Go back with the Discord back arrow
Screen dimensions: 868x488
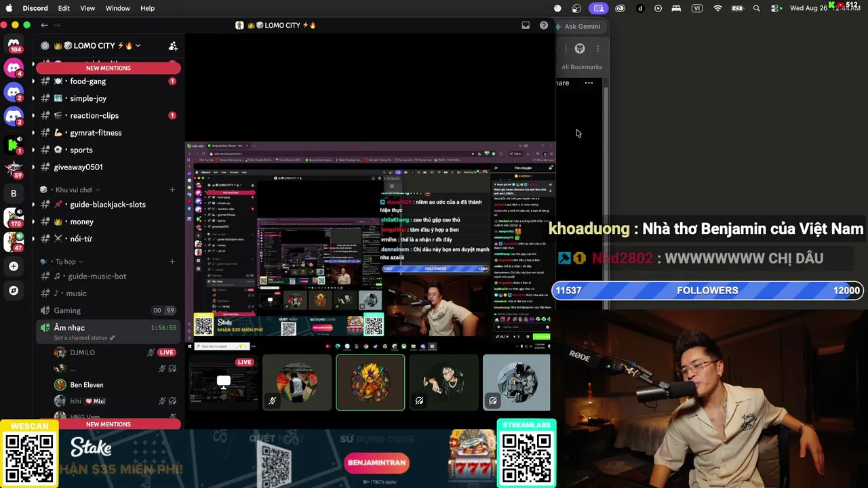pyautogui.click(x=44, y=25)
